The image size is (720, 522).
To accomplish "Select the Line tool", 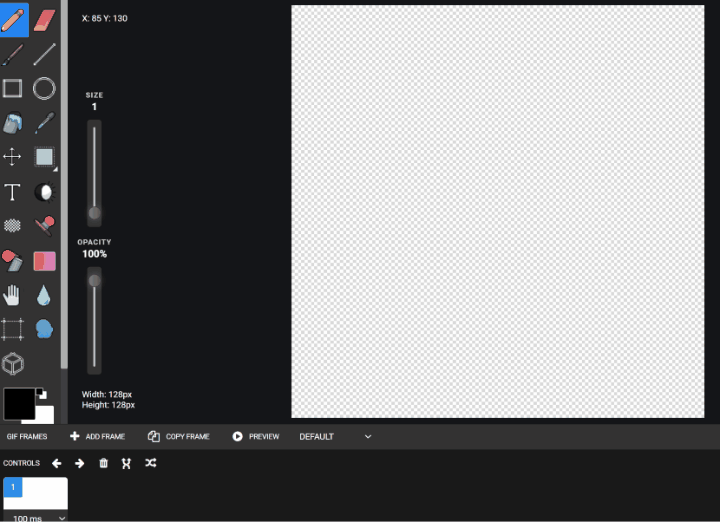I will coord(45,54).
